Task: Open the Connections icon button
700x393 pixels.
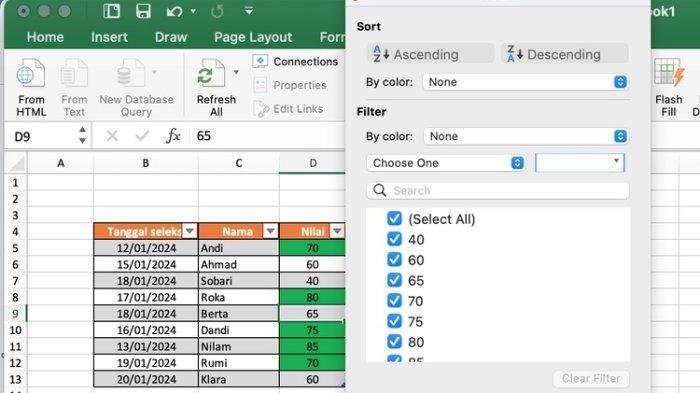Action: (x=260, y=61)
